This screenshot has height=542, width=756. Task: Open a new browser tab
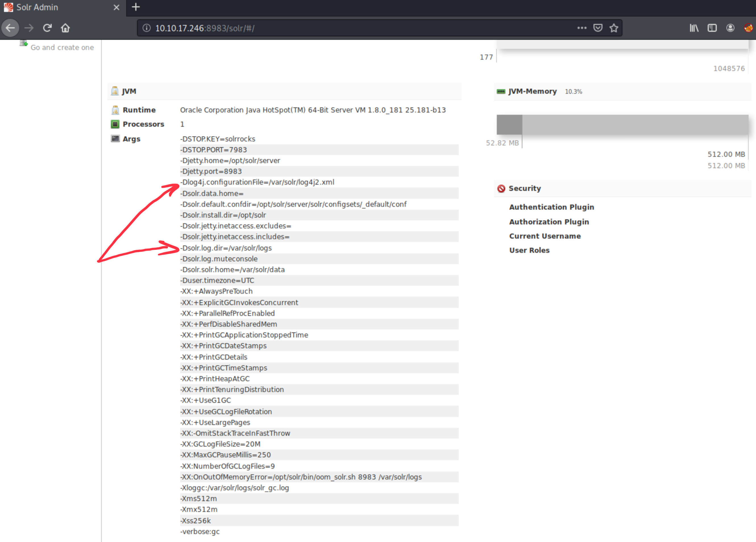pos(135,7)
